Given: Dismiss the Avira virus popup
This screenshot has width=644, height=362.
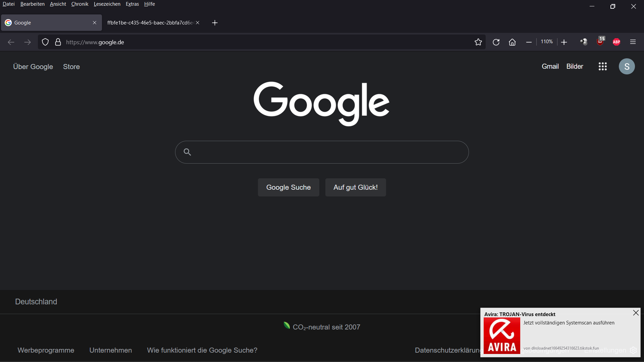Looking at the screenshot, I should 636,312.
